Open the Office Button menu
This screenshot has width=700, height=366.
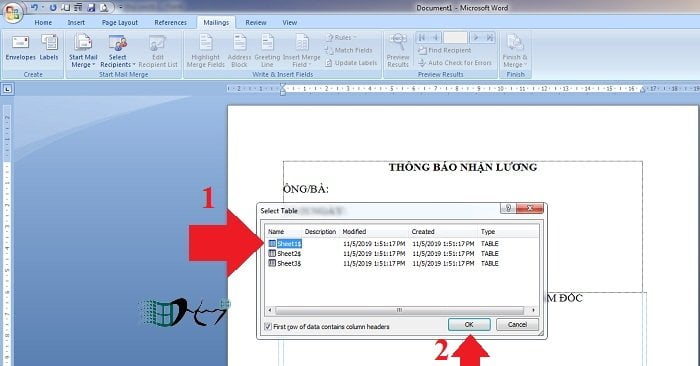[12, 12]
